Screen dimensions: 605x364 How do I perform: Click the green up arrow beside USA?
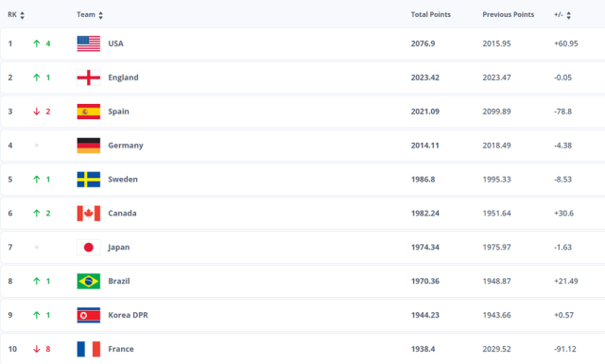click(x=37, y=43)
